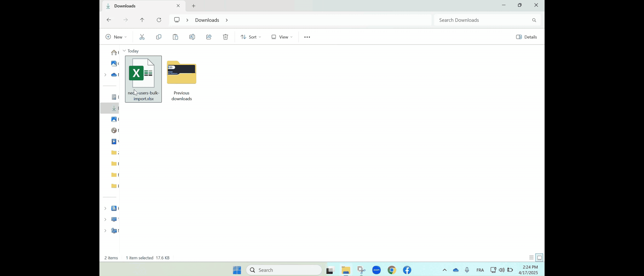Click the Rename icon in toolbar
The width and height of the screenshot is (644, 276).
point(192,37)
